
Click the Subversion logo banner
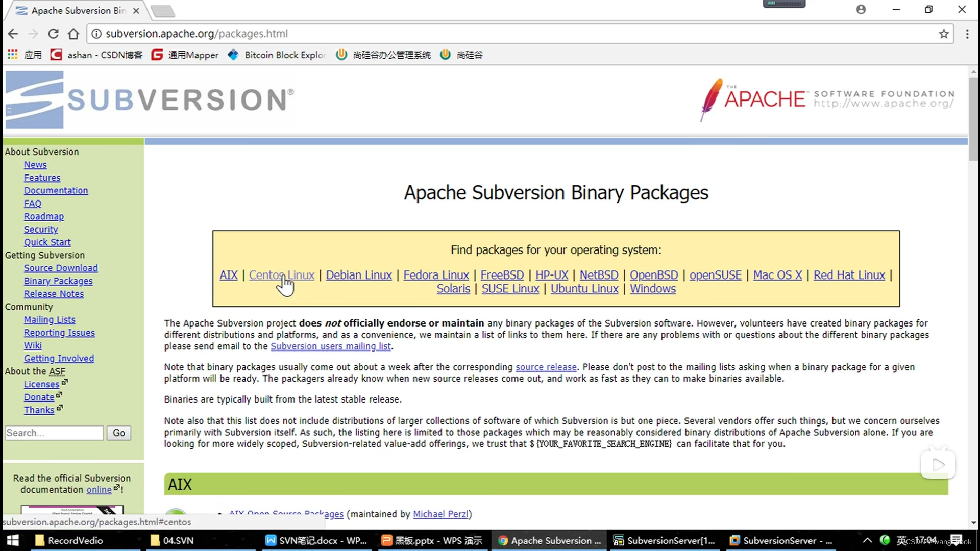tap(150, 99)
